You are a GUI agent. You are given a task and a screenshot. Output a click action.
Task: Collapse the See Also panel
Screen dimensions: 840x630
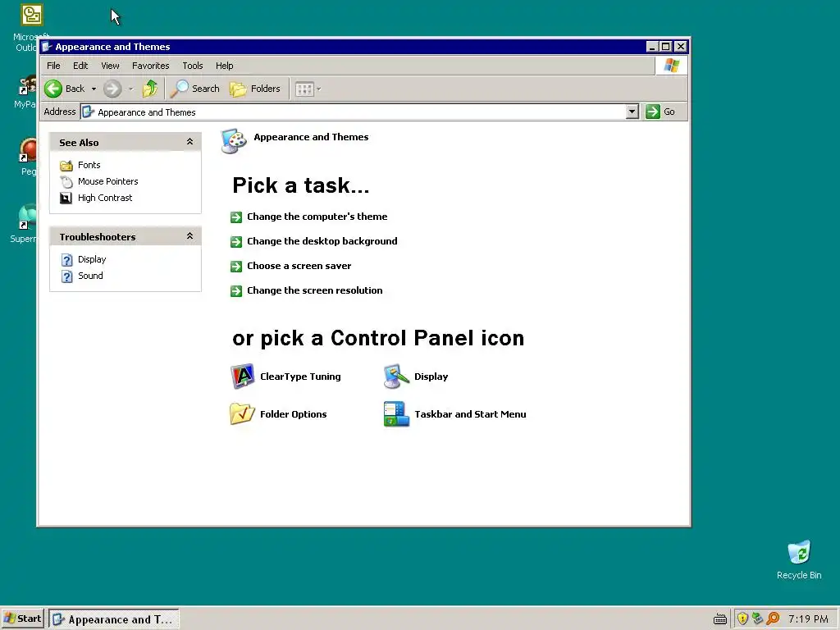189,142
